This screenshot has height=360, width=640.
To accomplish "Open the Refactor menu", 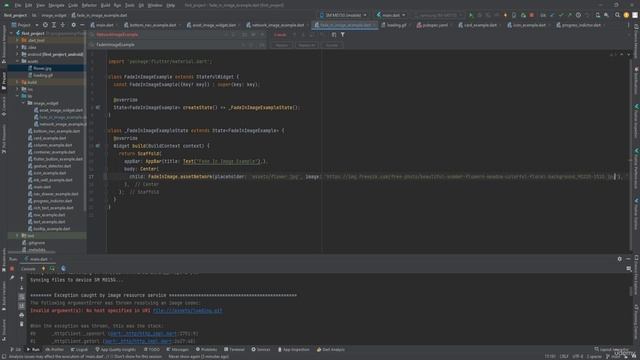I will pyautogui.click(x=89, y=5).
